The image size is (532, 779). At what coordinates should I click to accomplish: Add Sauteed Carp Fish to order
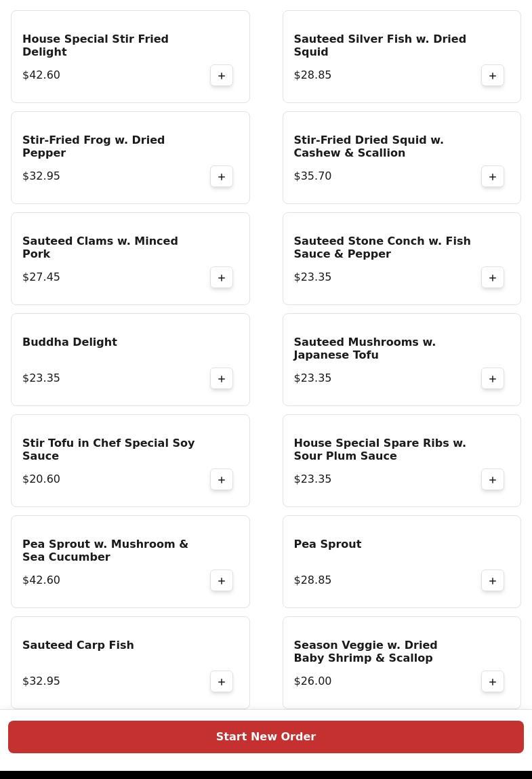tap(222, 681)
